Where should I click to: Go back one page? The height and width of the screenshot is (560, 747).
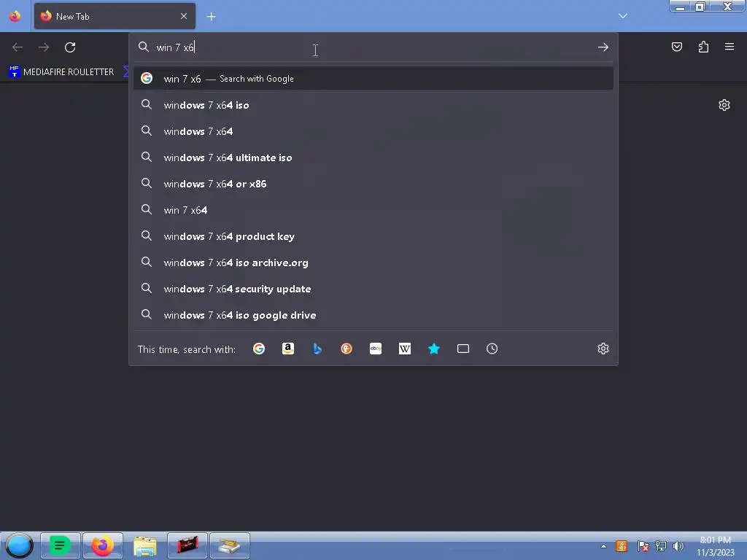coord(18,47)
